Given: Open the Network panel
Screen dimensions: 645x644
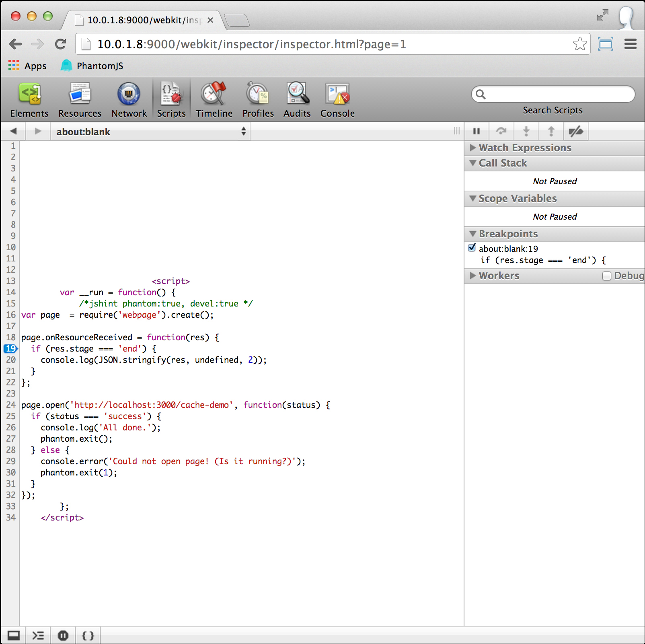Looking at the screenshot, I should click(x=129, y=100).
